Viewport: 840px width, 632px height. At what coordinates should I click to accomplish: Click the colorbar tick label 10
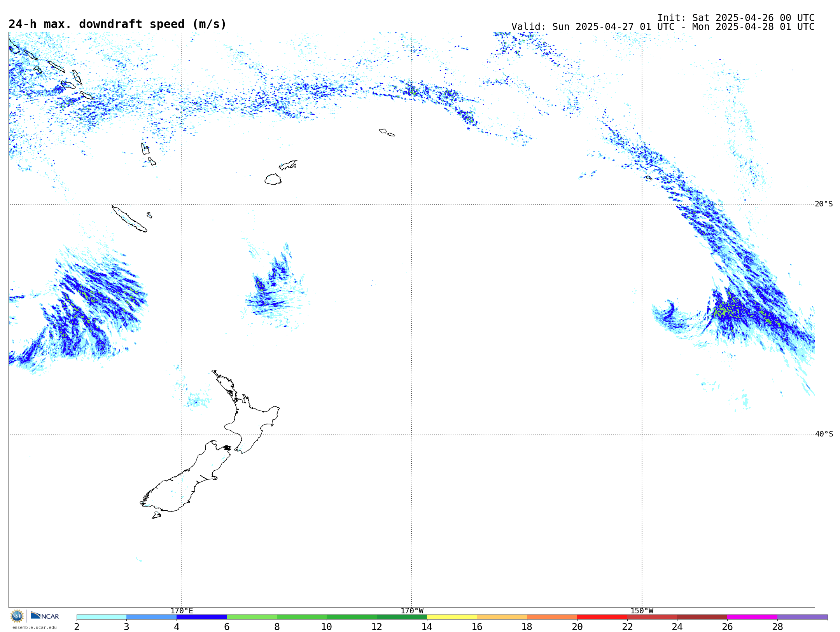click(x=327, y=627)
